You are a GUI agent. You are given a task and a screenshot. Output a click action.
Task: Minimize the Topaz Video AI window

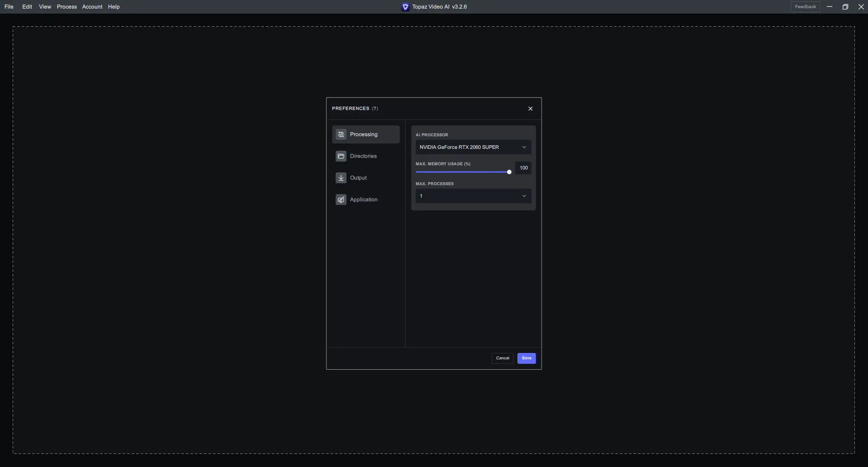[830, 7]
